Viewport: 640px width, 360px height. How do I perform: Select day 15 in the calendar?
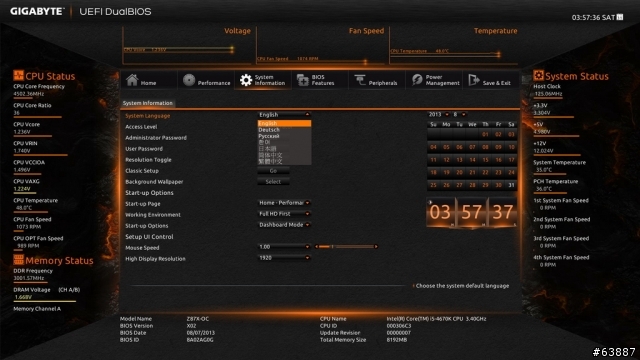(x=485, y=160)
